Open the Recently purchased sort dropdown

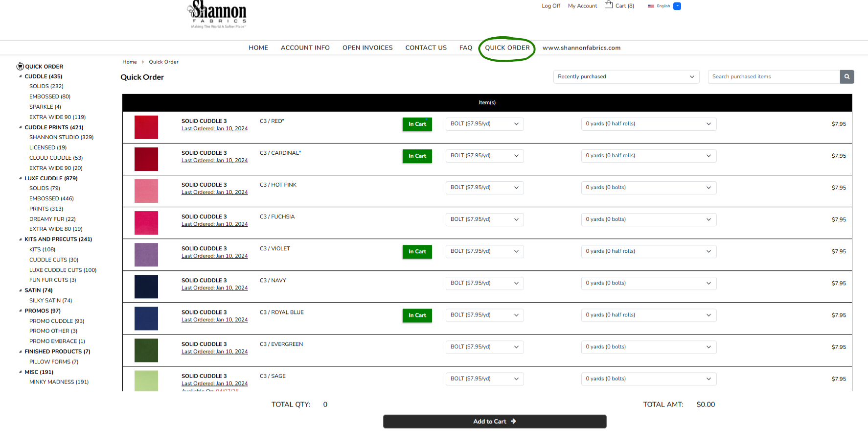[x=626, y=77]
